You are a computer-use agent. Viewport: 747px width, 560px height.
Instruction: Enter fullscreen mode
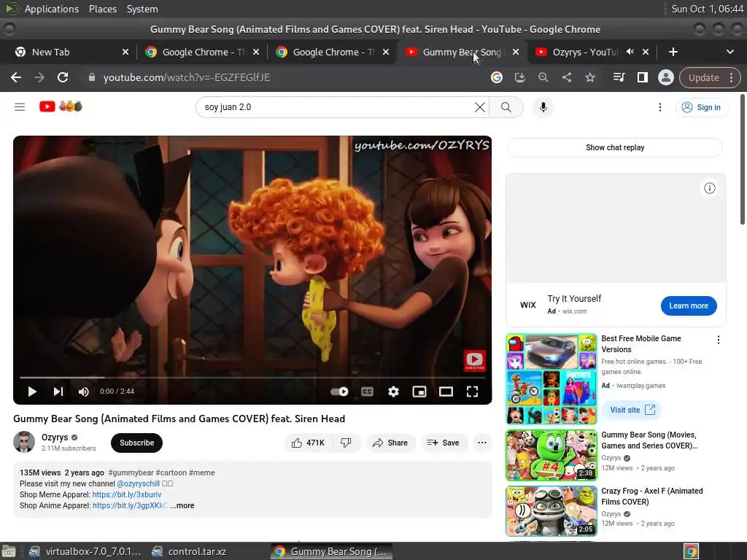pyautogui.click(x=472, y=392)
